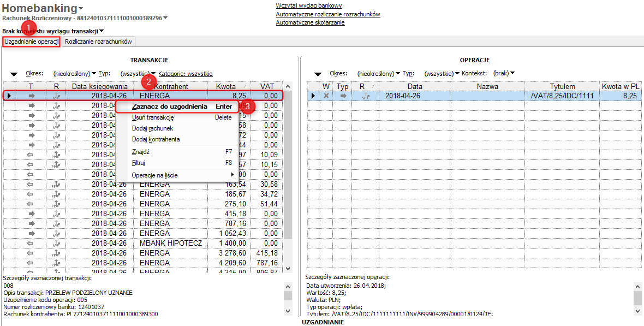
Task: Click the left arrow icon in the 3 278,60 row
Action: (31, 253)
